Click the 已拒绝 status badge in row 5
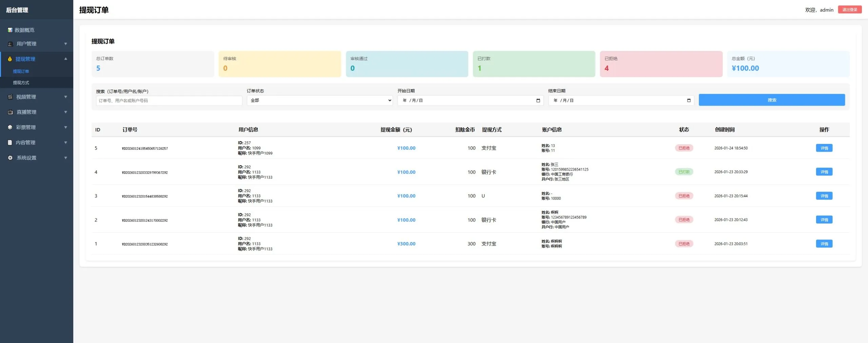The image size is (868, 343). [684, 148]
